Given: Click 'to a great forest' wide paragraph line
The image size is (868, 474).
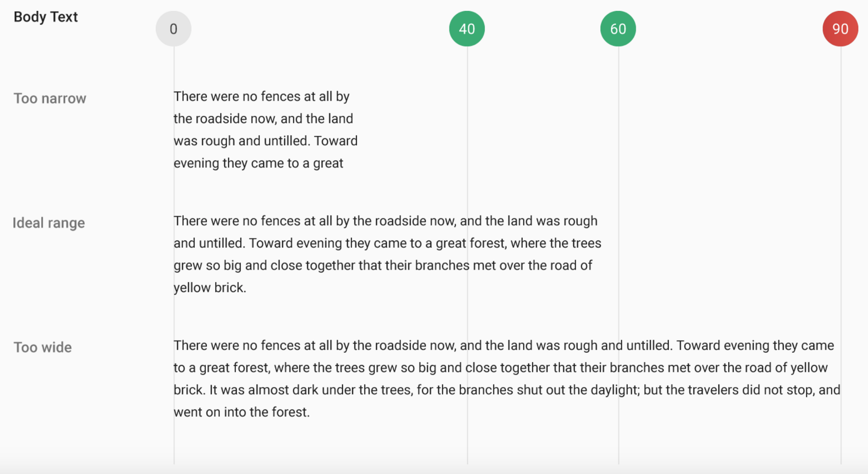Looking at the screenshot, I should 500,368.
